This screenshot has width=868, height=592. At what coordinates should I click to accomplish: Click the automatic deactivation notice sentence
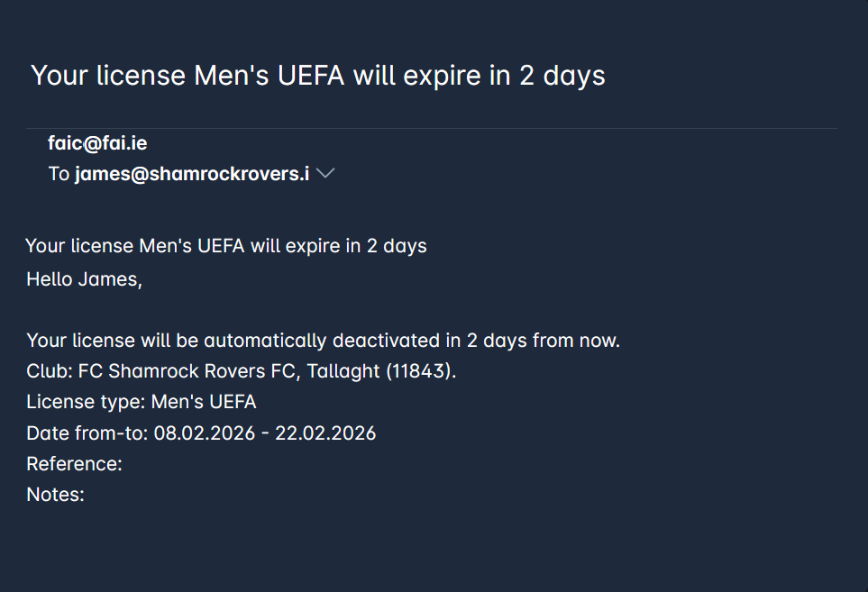click(x=323, y=341)
